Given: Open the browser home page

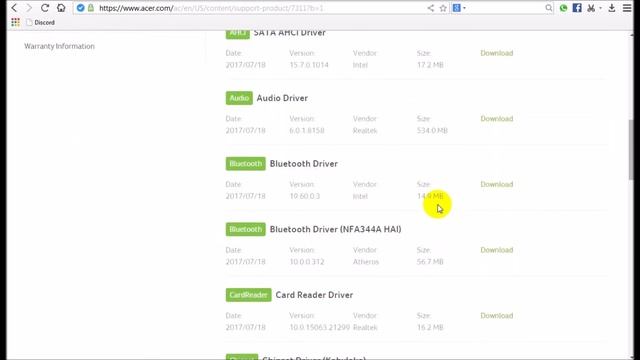Looking at the screenshot, I should coord(61,8).
